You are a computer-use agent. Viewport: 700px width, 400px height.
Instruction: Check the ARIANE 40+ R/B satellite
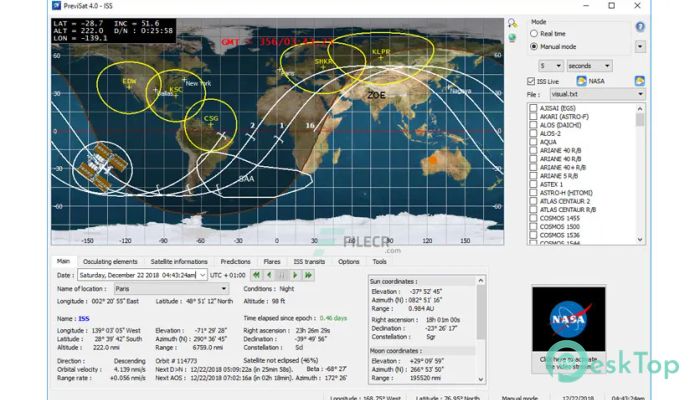533,167
